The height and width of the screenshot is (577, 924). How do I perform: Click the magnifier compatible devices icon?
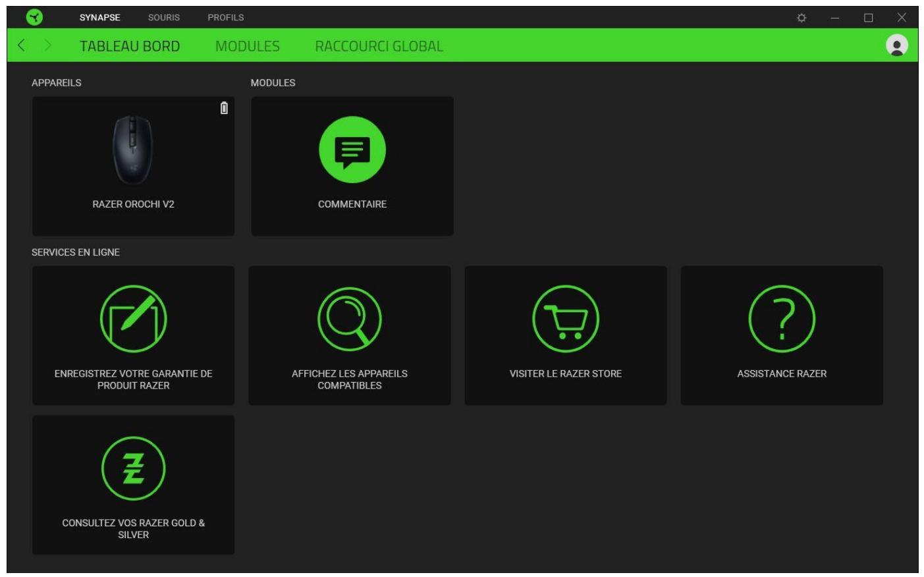[350, 319]
